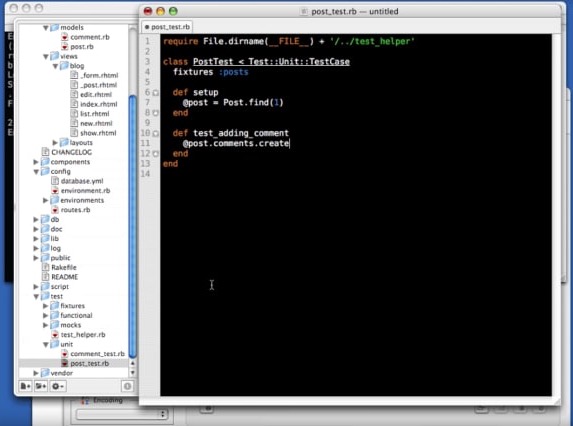Click the drawer scroll up arrow
The width and height of the screenshot is (573, 426).
pyautogui.click(x=133, y=364)
